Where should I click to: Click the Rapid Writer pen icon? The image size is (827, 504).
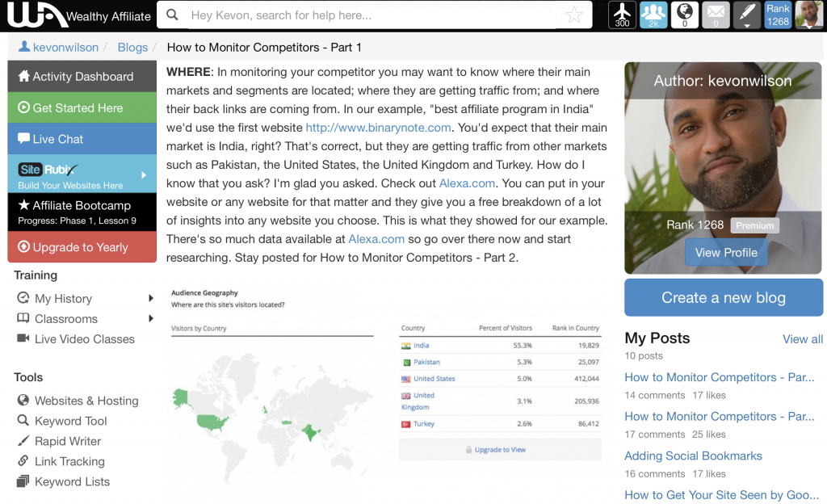tap(23, 440)
